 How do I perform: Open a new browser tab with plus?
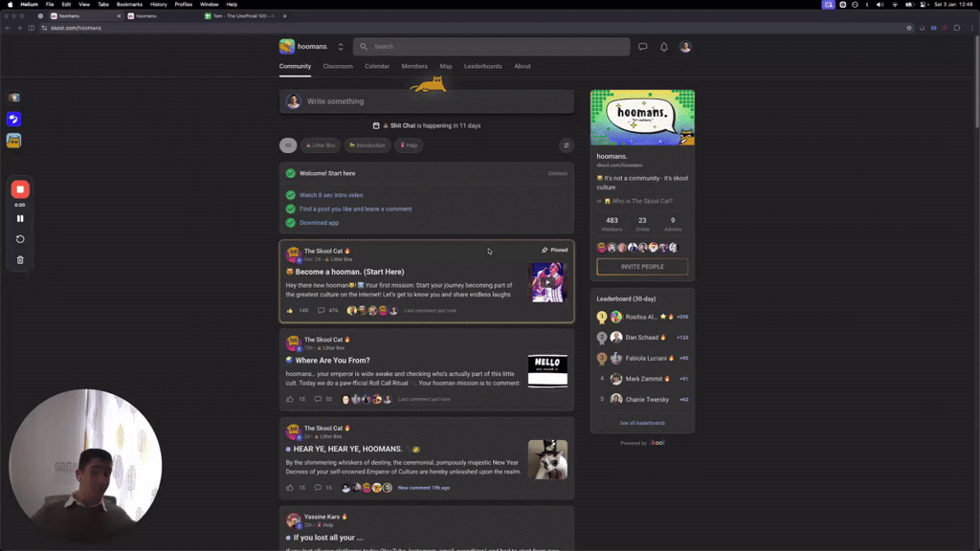[x=284, y=15]
